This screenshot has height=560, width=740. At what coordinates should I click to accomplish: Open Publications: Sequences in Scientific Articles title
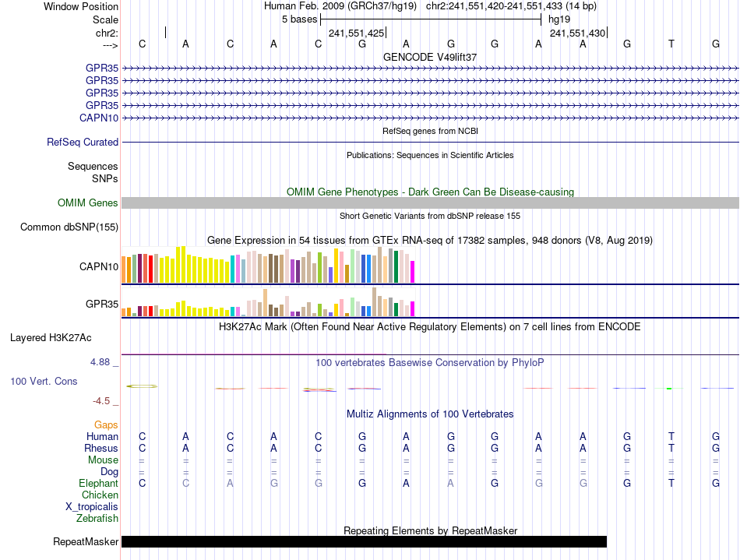(x=430, y=155)
